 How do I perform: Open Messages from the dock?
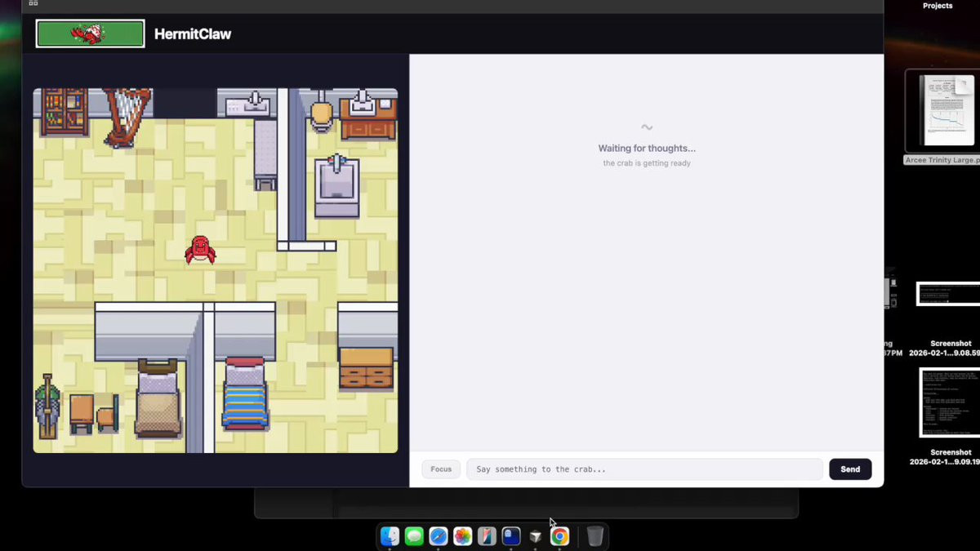(x=414, y=536)
